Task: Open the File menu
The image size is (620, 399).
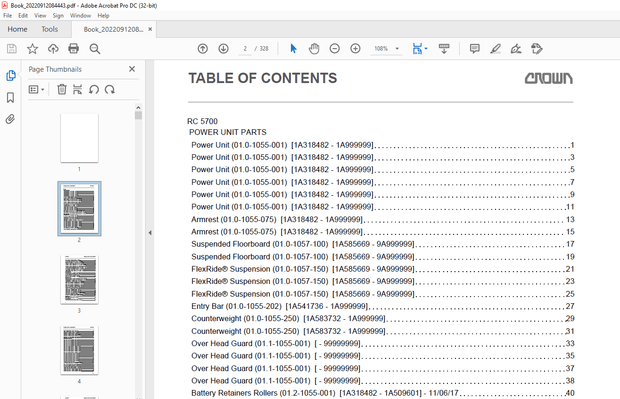Action: point(8,16)
